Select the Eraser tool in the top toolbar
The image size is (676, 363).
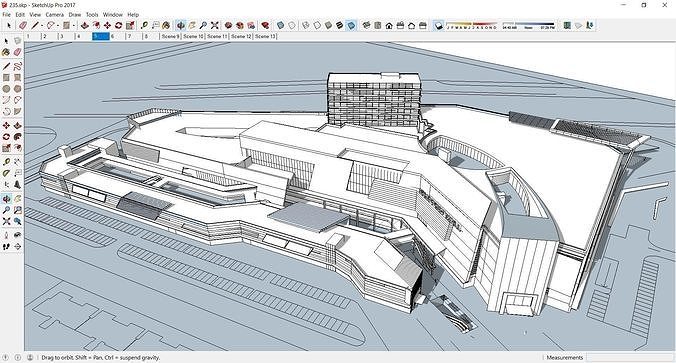pyautogui.click(x=22, y=25)
